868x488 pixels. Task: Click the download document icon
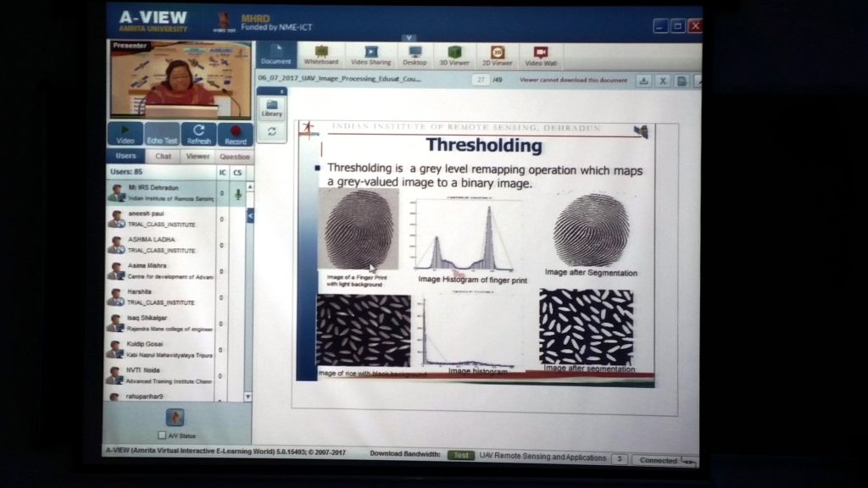pos(643,80)
